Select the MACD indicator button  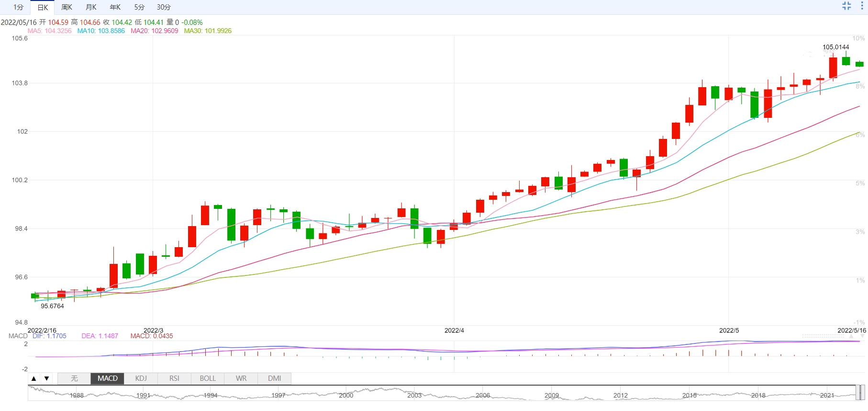(108, 378)
